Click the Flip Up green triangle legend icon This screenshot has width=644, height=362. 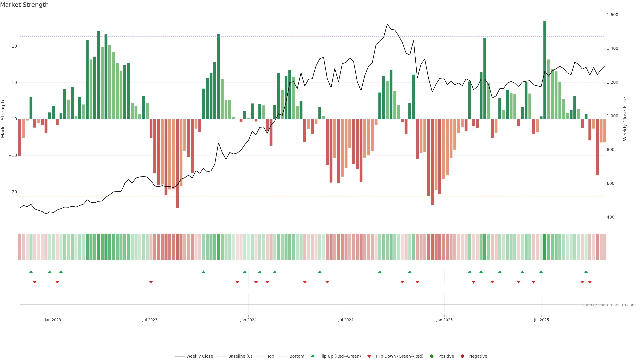312,356
